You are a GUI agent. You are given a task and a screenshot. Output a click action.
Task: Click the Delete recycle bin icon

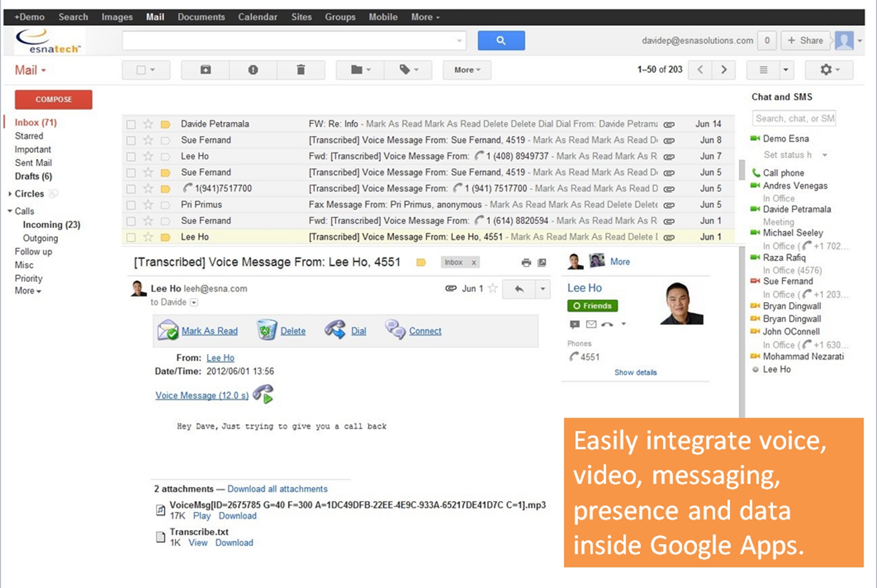point(267,330)
